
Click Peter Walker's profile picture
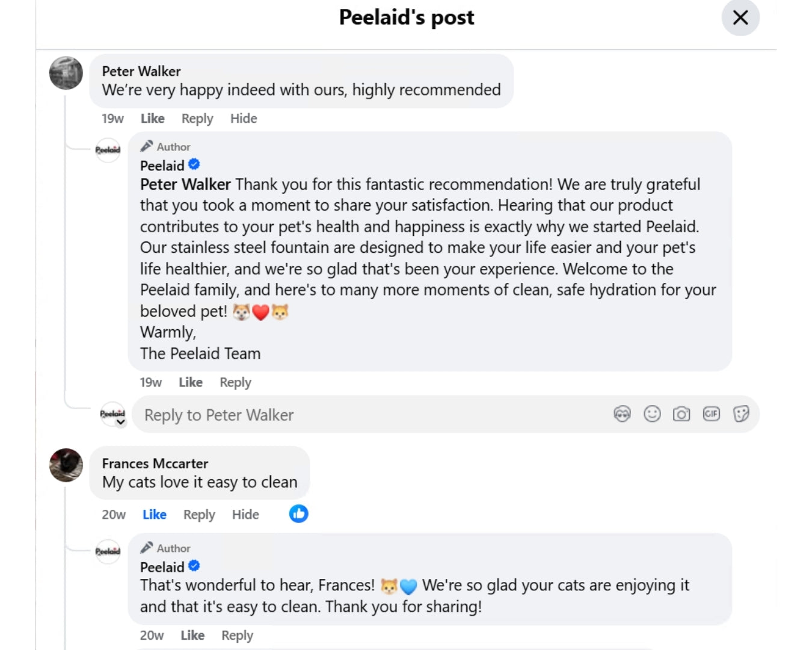pyautogui.click(x=66, y=73)
